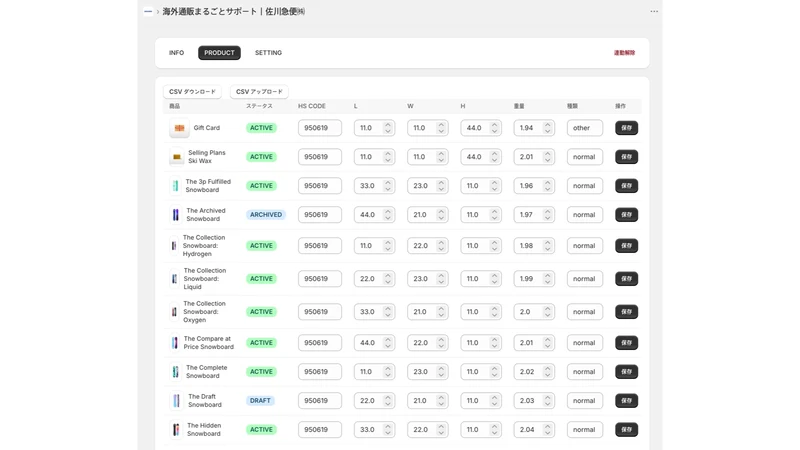
Task: Click weight stepper for The Complete Snowboard
Action: tap(547, 372)
